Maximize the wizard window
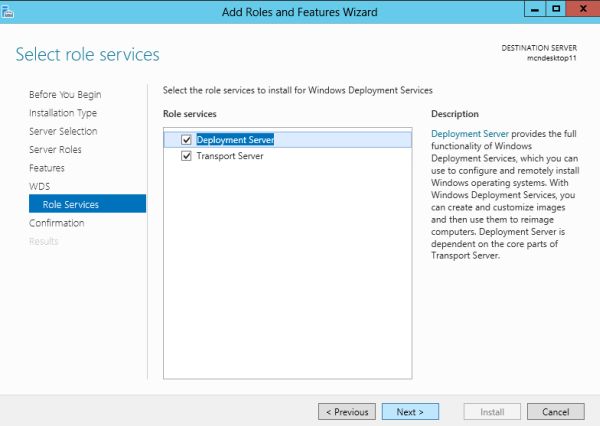The image size is (600, 426). point(555,8)
